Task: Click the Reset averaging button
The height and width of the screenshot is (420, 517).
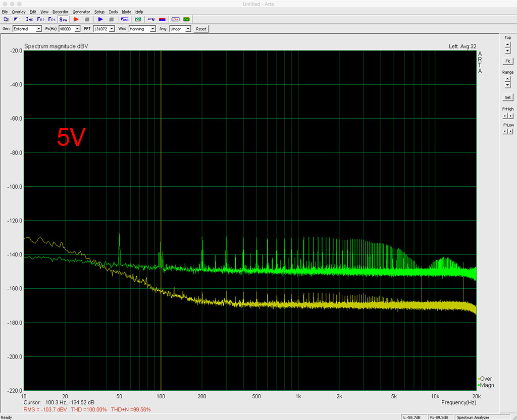Action: point(201,29)
